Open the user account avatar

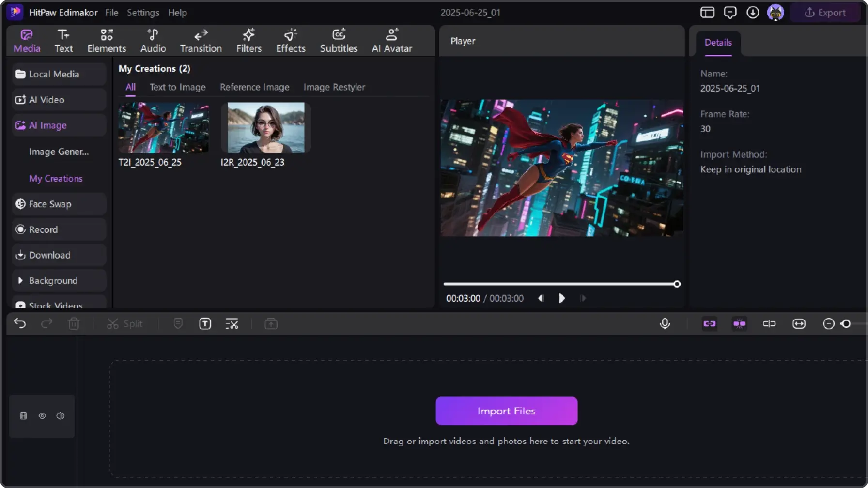click(x=775, y=13)
